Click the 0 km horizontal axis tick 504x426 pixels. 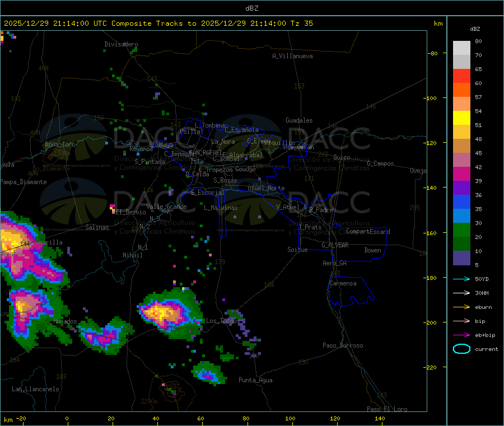click(67, 419)
